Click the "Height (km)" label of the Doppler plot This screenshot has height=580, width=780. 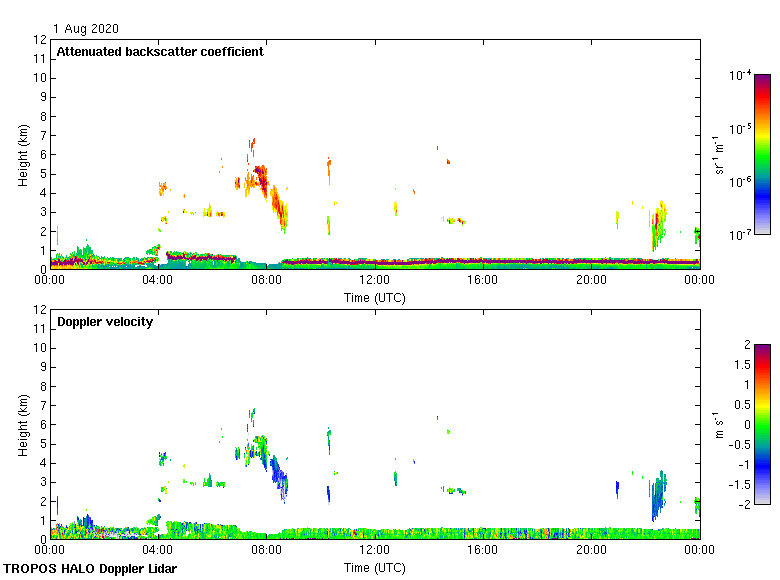coord(23,425)
